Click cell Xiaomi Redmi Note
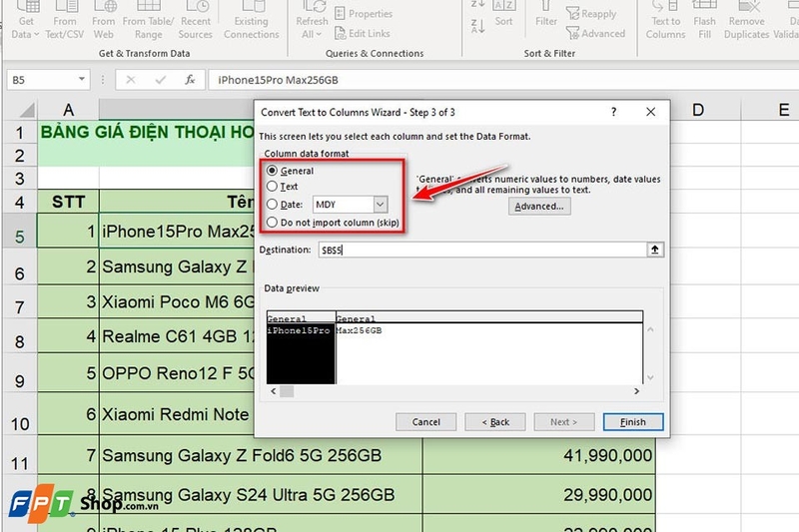799x532 pixels. tap(177, 414)
